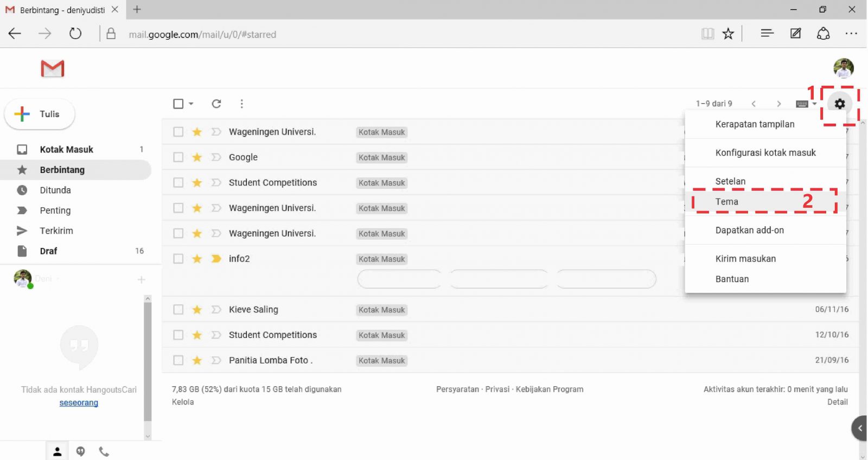Select the Google message checkbox
The height and width of the screenshot is (460, 868).
(178, 157)
